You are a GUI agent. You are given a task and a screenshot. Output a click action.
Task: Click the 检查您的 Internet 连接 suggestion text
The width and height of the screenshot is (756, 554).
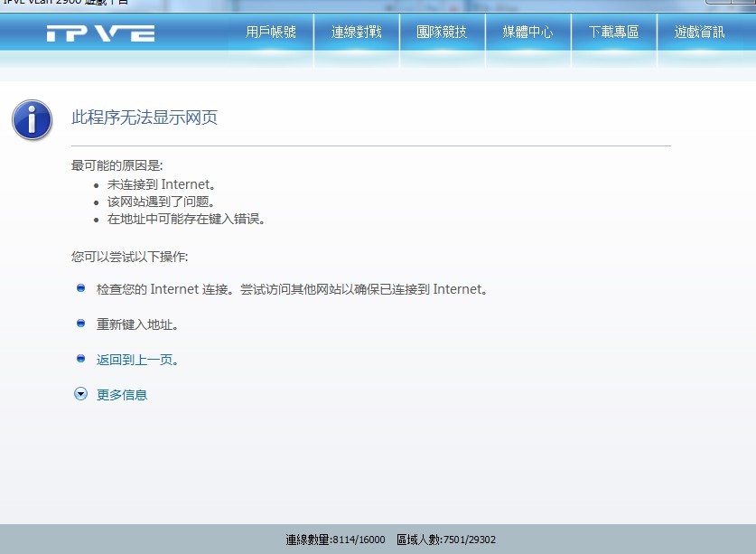pyautogui.click(x=292, y=290)
